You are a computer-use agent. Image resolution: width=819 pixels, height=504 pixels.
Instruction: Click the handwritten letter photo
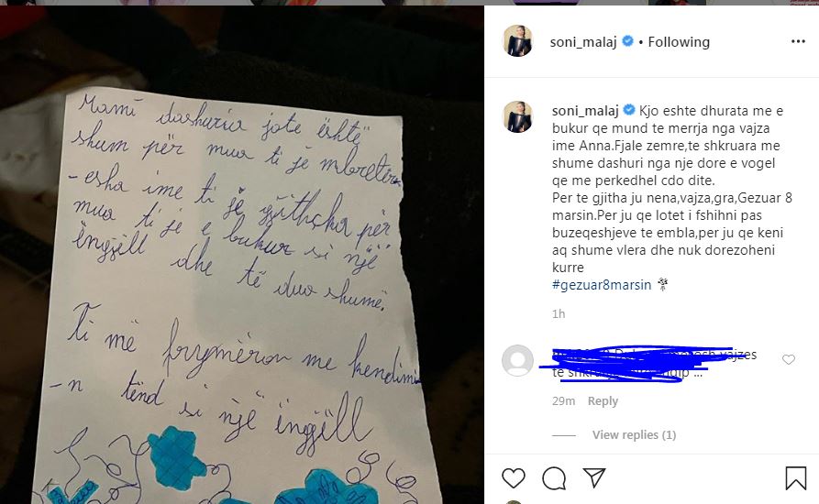[x=242, y=255]
